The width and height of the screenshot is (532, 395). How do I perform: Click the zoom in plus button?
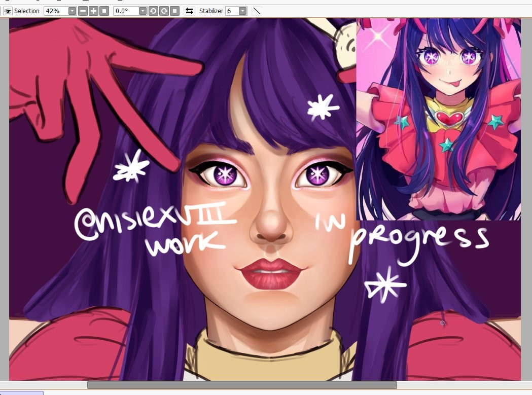(x=93, y=11)
